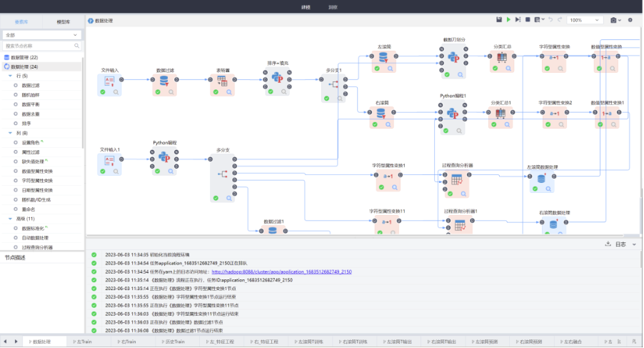Screen dimensions: 644x348
Task: Collapse the 行 (5) tree group
Action: pyautogui.click(x=9, y=76)
